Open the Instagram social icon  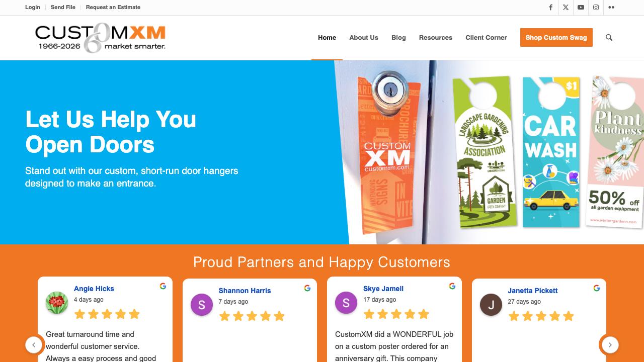pyautogui.click(x=596, y=7)
